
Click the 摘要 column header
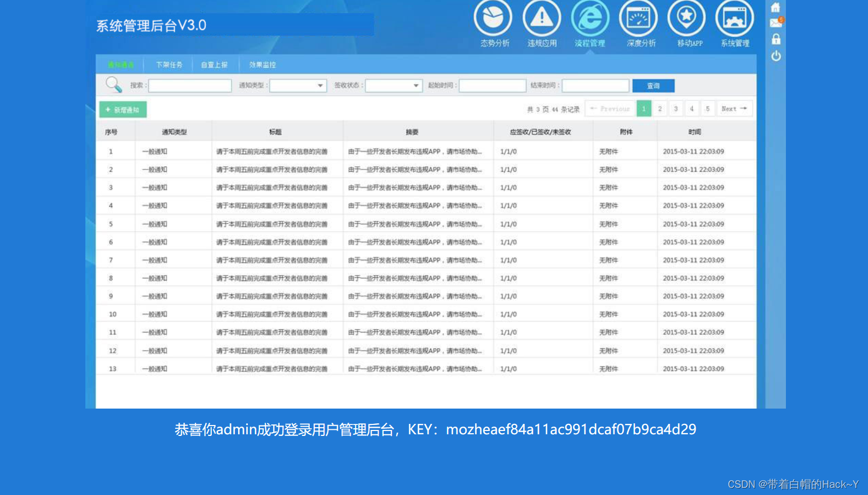click(412, 132)
